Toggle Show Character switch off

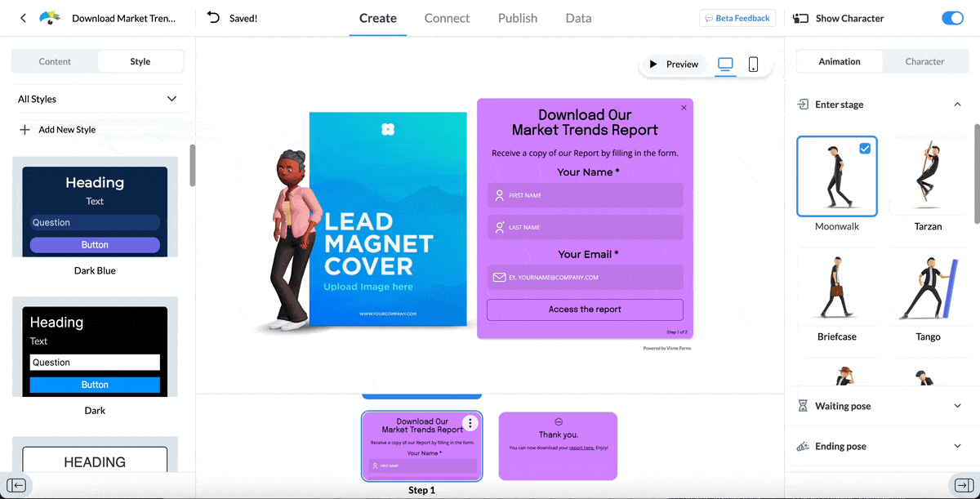(x=954, y=16)
